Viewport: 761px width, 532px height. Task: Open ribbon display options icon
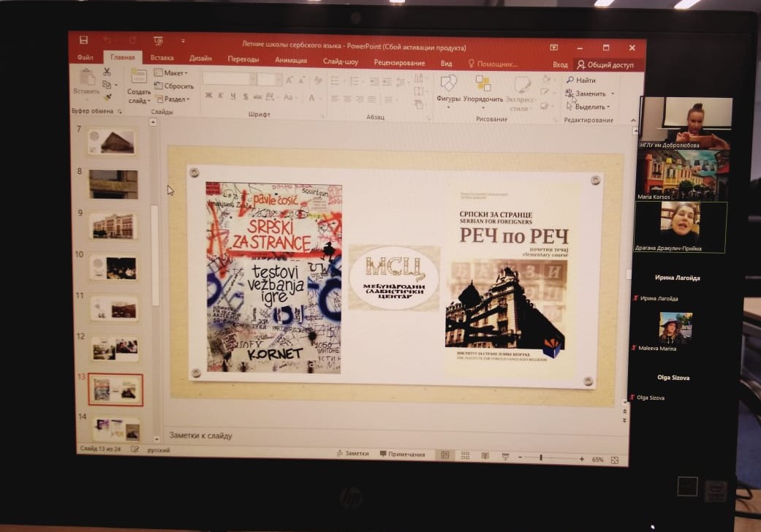(x=554, y=47)
